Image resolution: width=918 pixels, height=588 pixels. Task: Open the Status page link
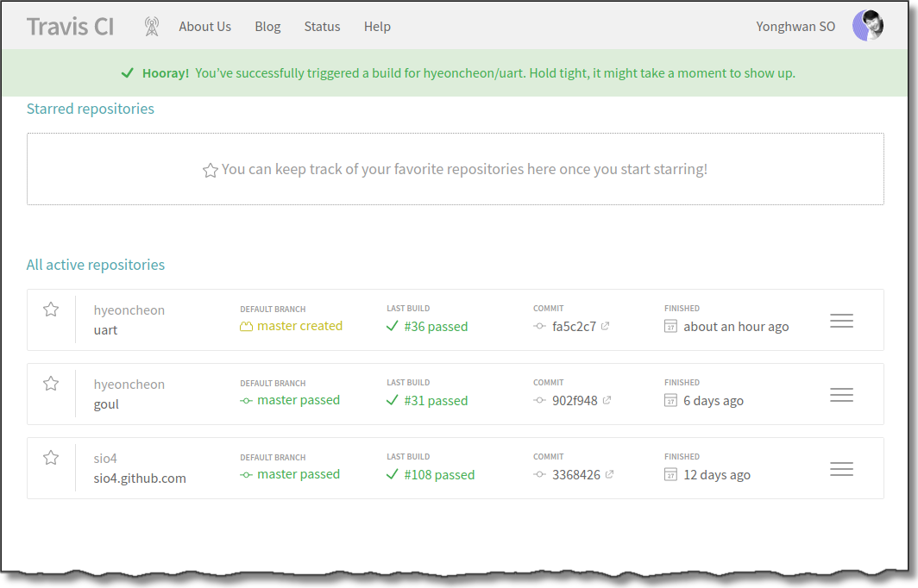(x=322, y=27)
